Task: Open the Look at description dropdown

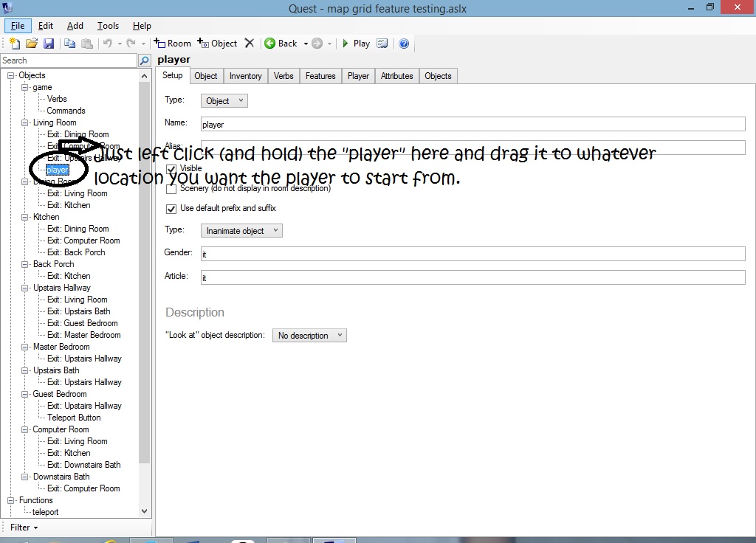Action: [309, 336]
